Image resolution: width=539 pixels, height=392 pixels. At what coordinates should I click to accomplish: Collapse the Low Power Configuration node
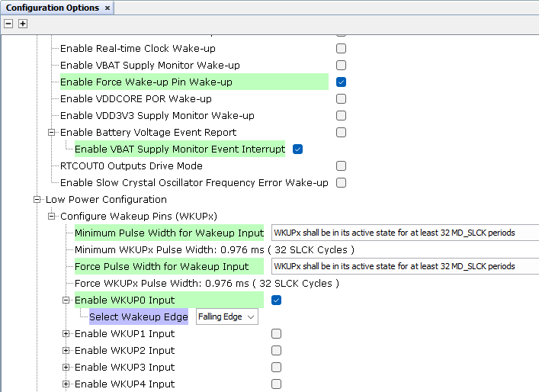(37, 200)
